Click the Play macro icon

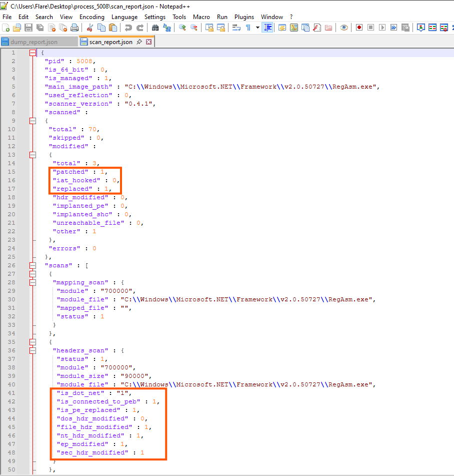tap(382, 28)
